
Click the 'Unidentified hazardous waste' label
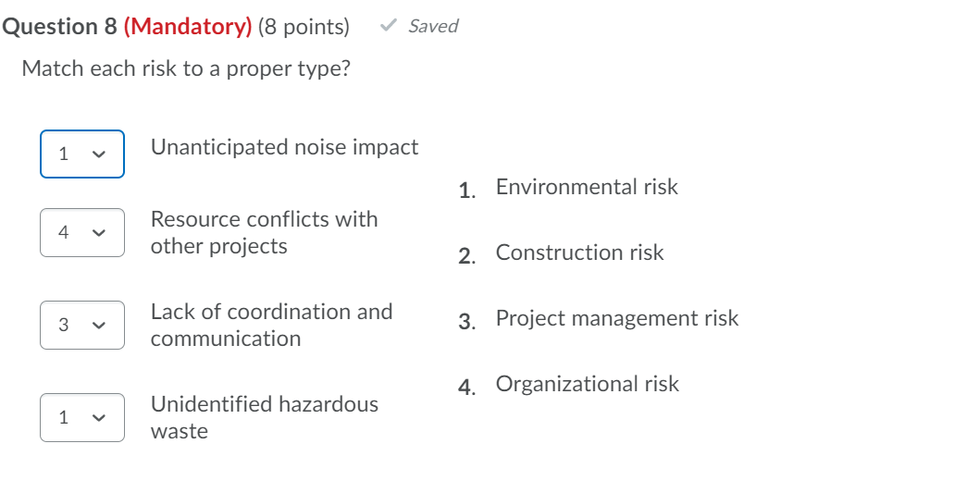click(x=264, y=417)
